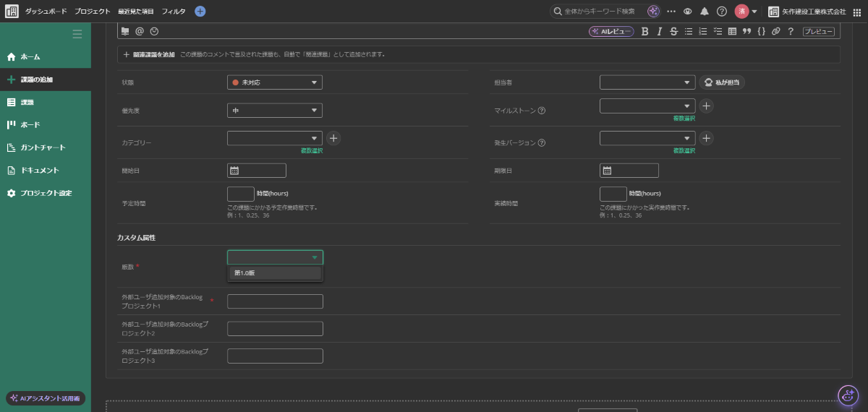Click 複数選択 link under マイルストーン

[x=684, y=118]
